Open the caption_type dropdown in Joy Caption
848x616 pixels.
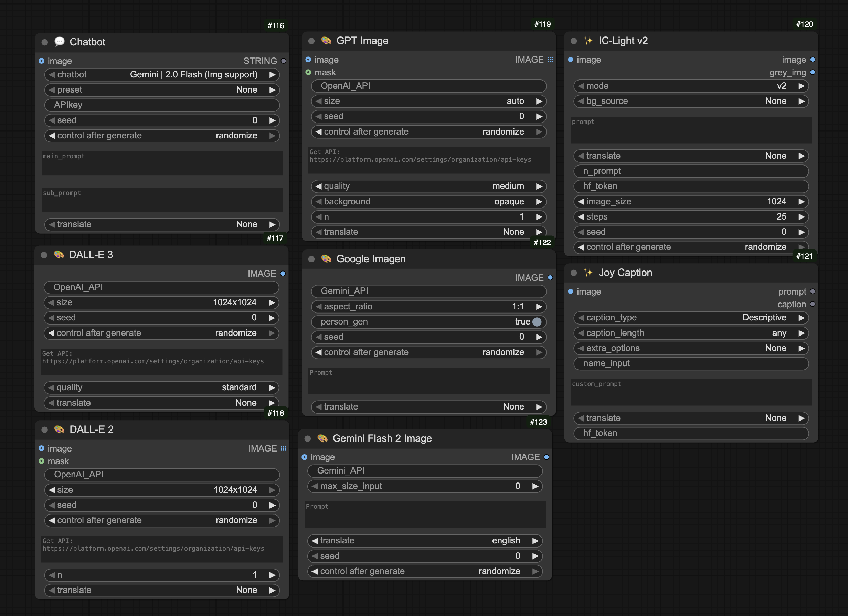[x=691, y=318]
